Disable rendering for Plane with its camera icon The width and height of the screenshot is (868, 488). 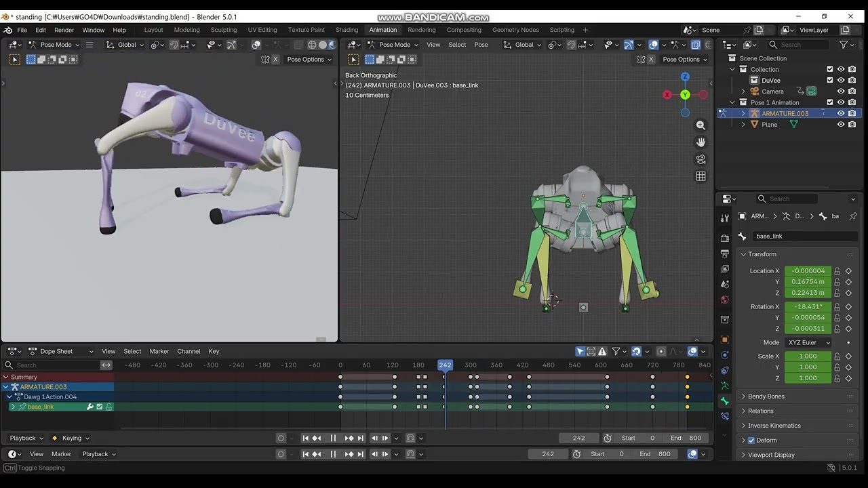852,125
